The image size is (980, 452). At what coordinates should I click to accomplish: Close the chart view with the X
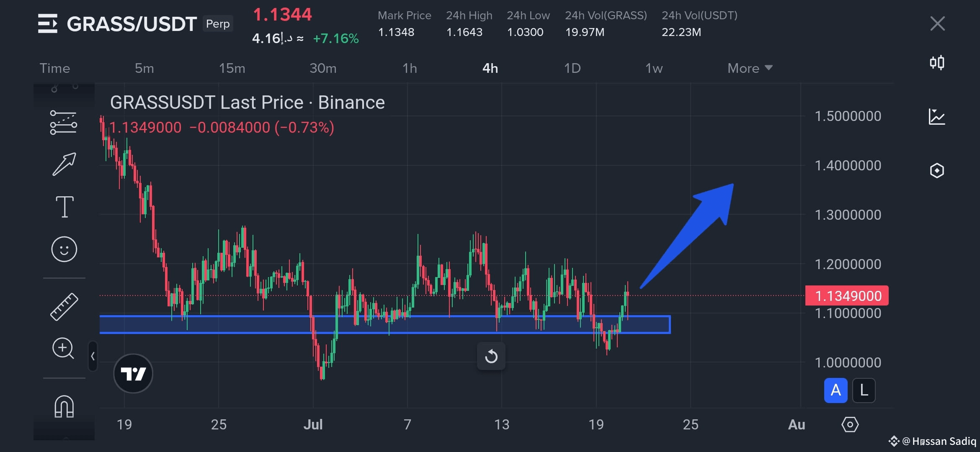click(x=937, y=23)
